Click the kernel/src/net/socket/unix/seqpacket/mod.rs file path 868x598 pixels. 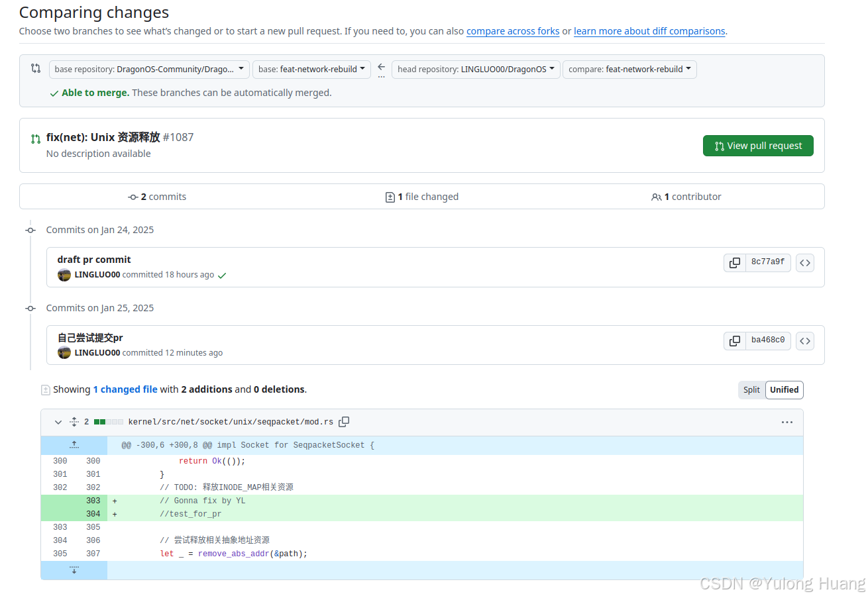click(231, 422)
